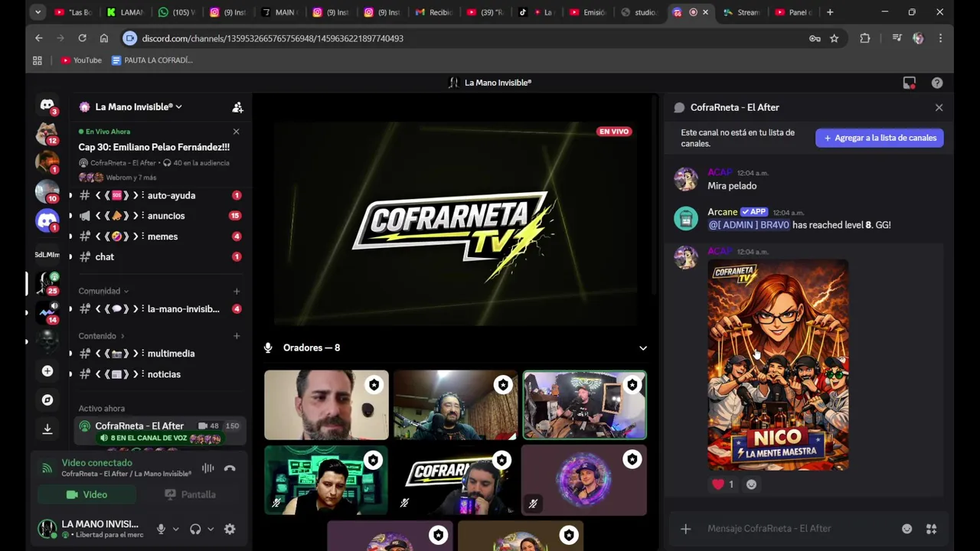Disconnect from the voice channel
This screenshot has width=980, height=551.
[230, 468]
